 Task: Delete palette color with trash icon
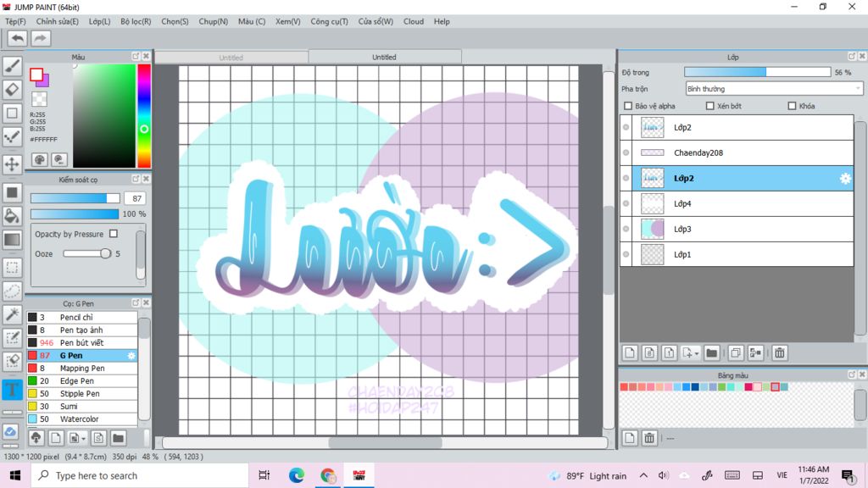coord(649,438)
